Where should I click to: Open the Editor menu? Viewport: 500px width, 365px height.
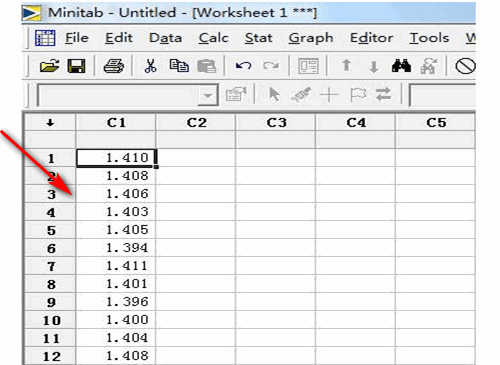click(371, 38)
